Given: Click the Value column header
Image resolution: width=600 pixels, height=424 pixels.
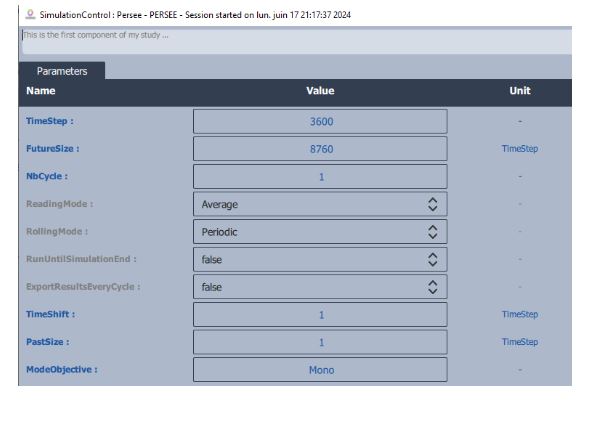Looking at the screenshot, I should click(320, 91).
